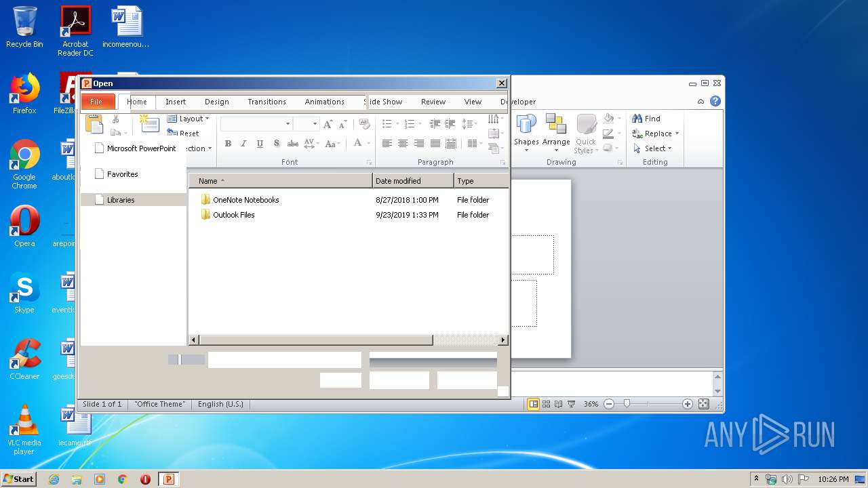Screen dimensions: 868x488
Task: Sort files by the Name column
Action: [280, 181]
